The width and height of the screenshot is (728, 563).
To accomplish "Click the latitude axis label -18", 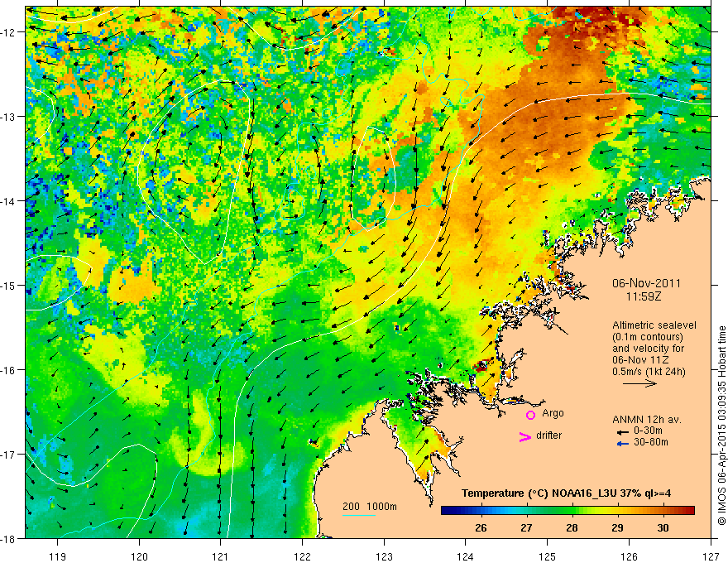I will [x=9, y=538].
